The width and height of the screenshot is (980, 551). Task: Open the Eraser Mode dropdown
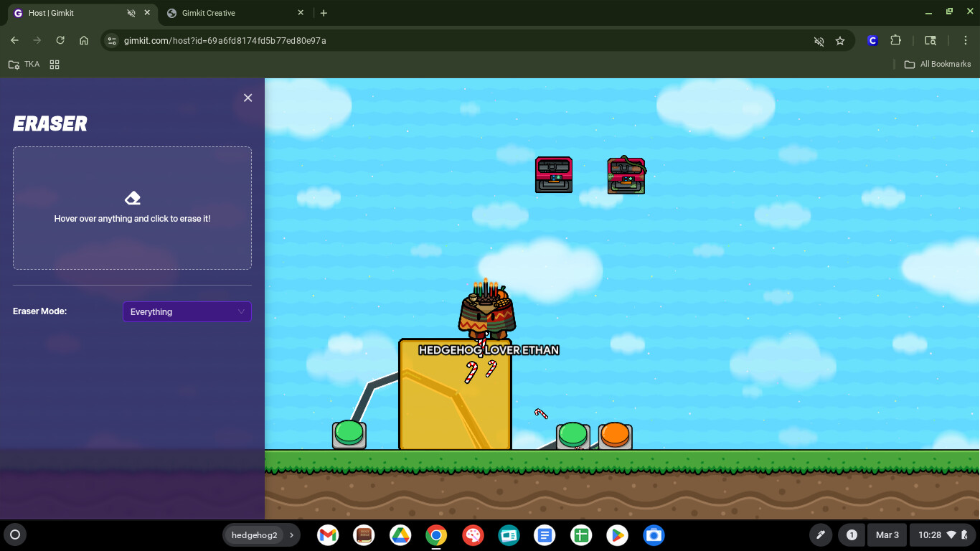(187, 312)
